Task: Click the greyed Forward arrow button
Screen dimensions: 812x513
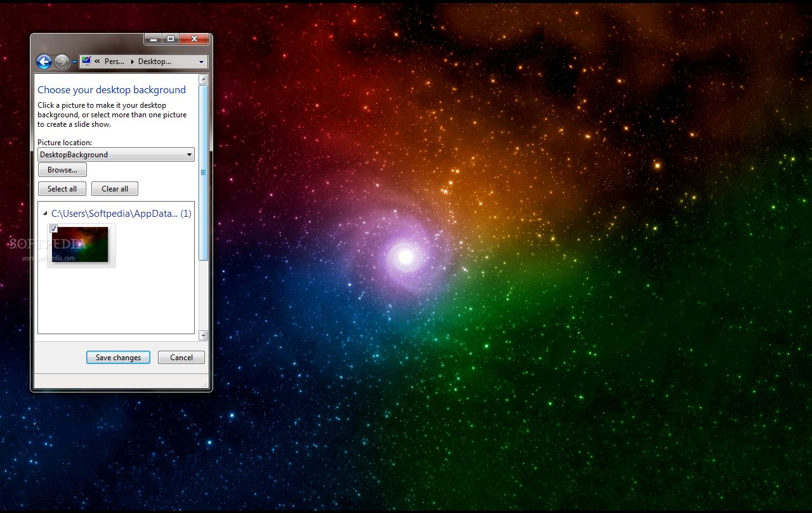Action: click(x=62, y=62)
